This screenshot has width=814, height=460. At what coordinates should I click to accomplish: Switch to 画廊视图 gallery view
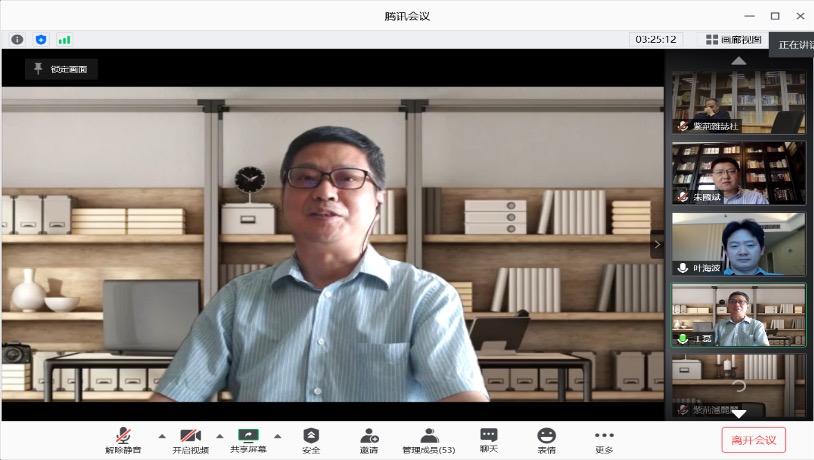coord(733,39)
